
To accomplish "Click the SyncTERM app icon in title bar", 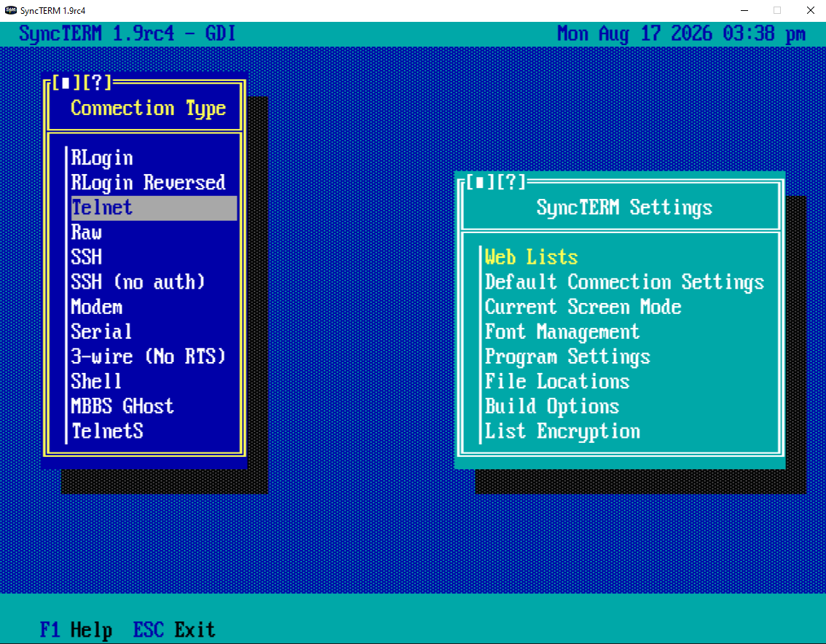I will [x=10, y=10].
